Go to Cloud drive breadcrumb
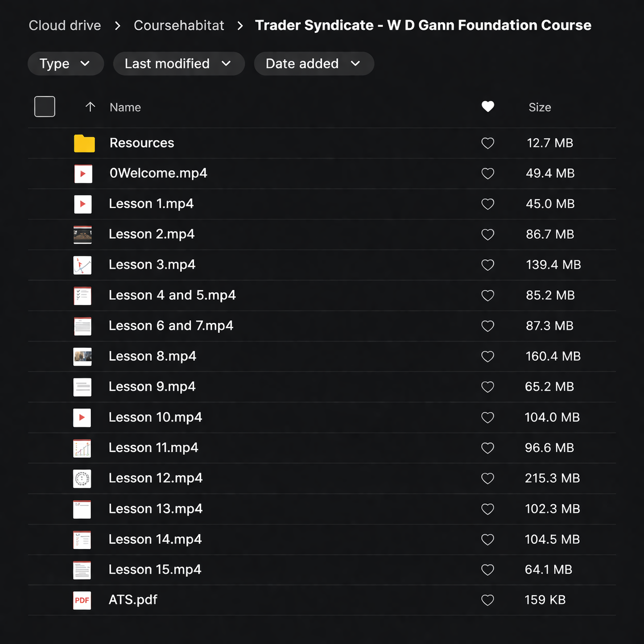644x644 pixels. point(65,26)
